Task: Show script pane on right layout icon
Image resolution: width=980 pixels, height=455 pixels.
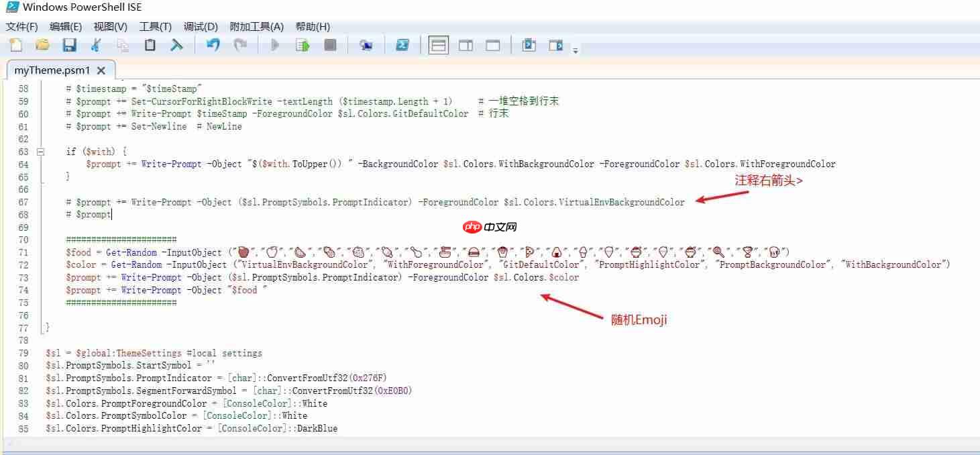Action: pos(466,45)
